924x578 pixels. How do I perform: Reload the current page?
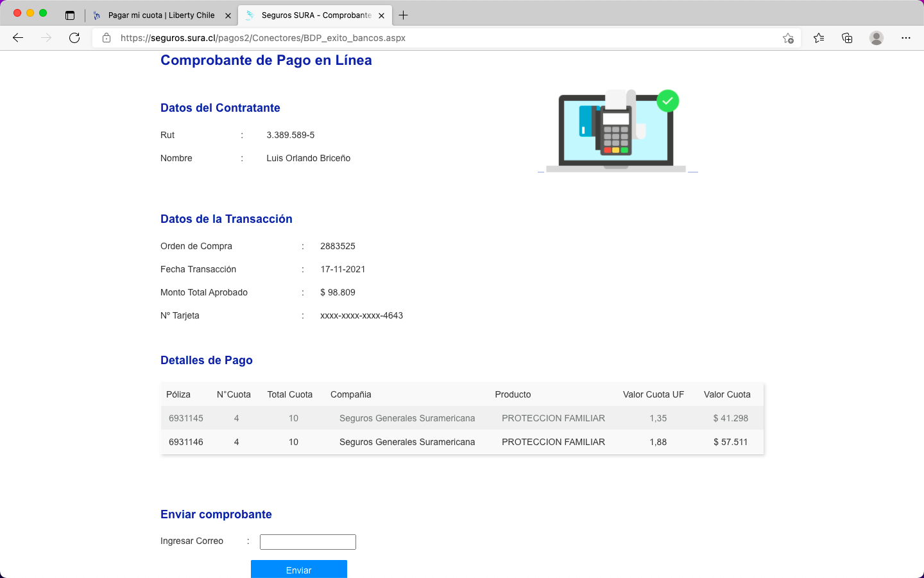[74, 38]
